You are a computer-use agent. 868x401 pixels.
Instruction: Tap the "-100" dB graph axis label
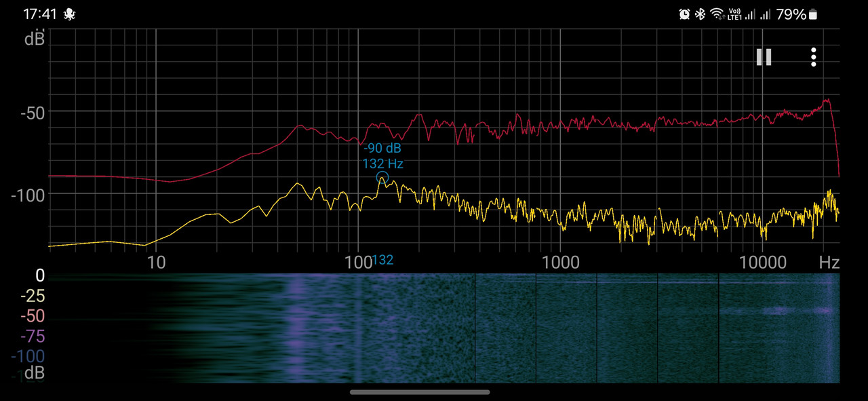click(28, 195)
